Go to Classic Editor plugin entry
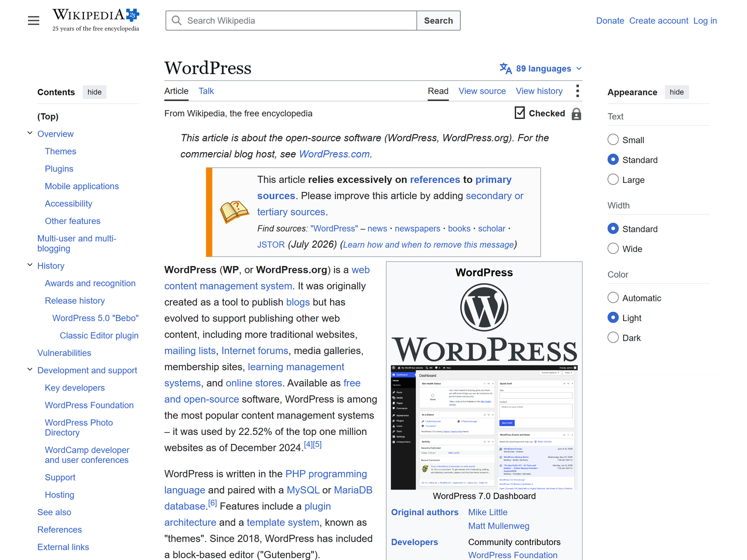This screenshot has width=747, height=560. [99, 336]
